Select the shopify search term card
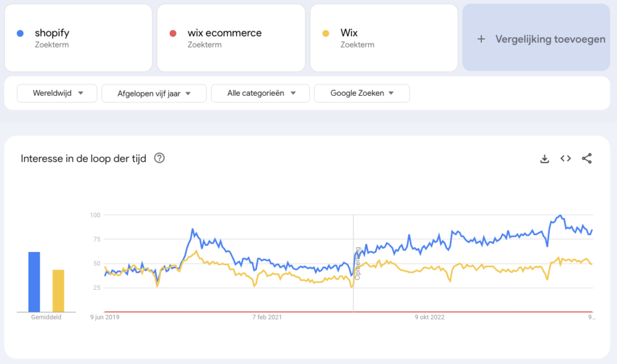Screen dimensions: 617x364 point(78,37)
